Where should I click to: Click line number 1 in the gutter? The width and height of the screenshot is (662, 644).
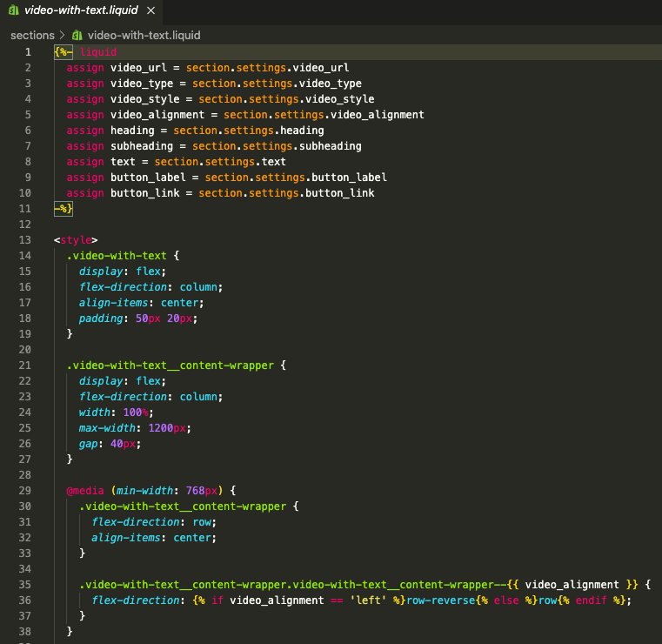[28, 52]
